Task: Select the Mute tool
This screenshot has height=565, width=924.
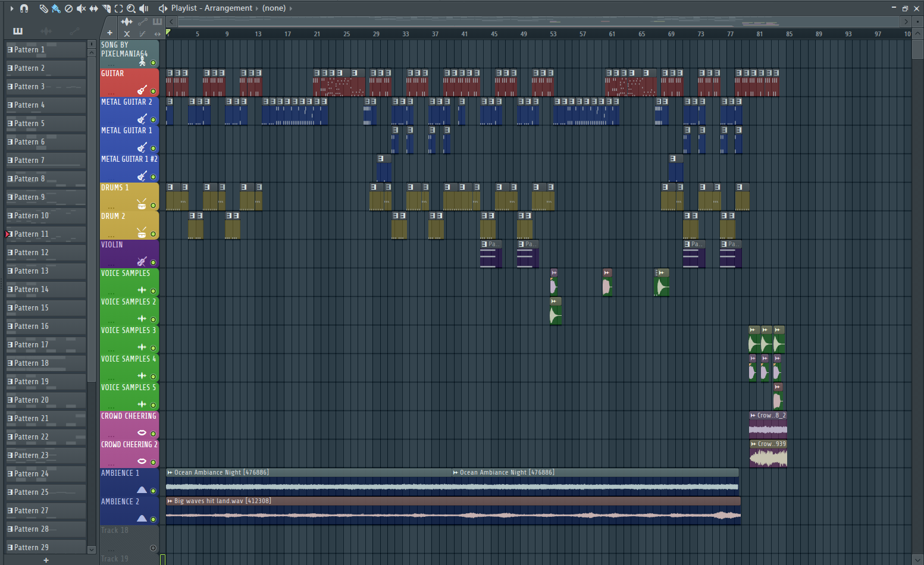Action: (81, 8)
